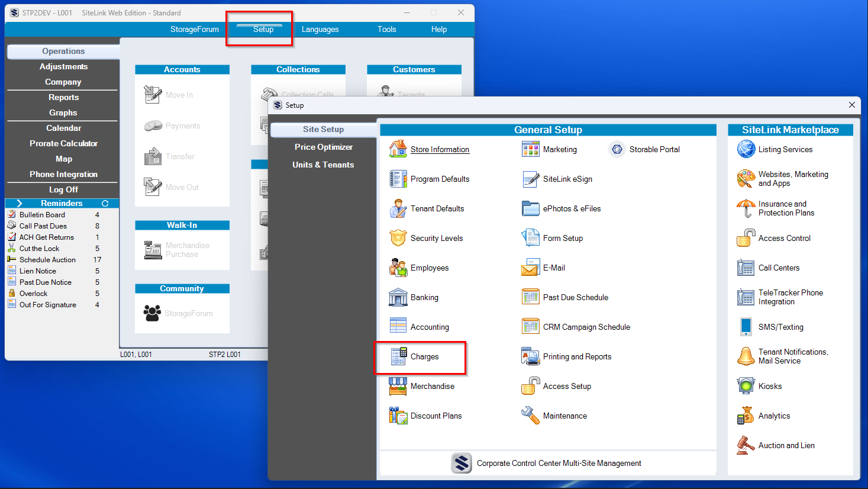The height and width of the screenshot is (489, 868).
Task: Open Tenant Notifications bell icon
Action: (x=746, y=356)
